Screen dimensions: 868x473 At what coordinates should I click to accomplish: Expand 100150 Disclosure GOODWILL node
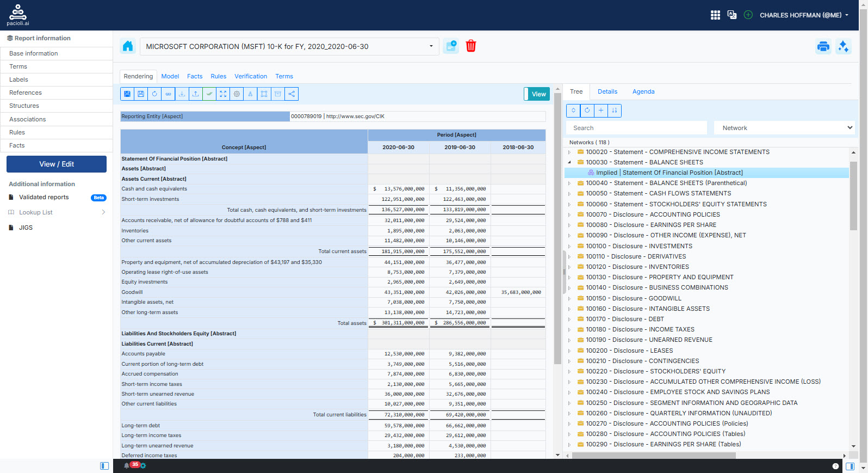[x=569, y=298]
